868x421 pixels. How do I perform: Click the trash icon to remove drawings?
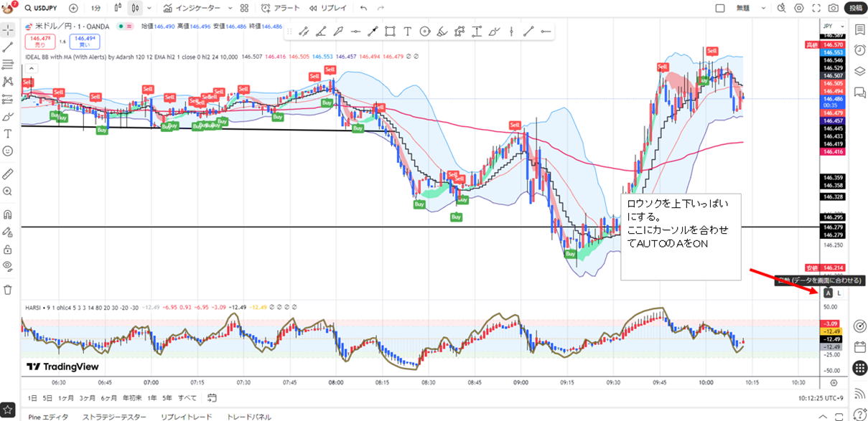point(8,290)
